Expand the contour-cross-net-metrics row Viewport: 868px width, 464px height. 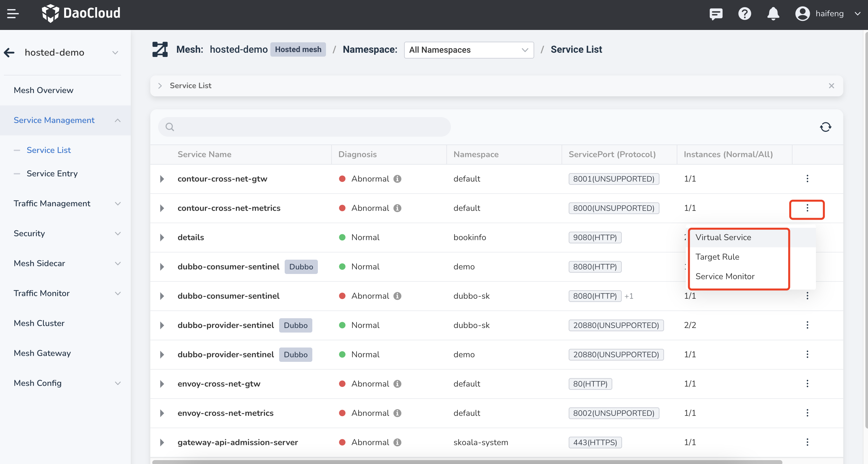pyautogui.click(x=162, y=208)
